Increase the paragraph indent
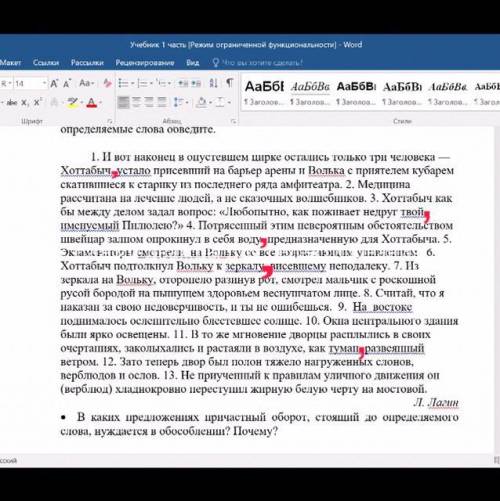 (196, 83)
